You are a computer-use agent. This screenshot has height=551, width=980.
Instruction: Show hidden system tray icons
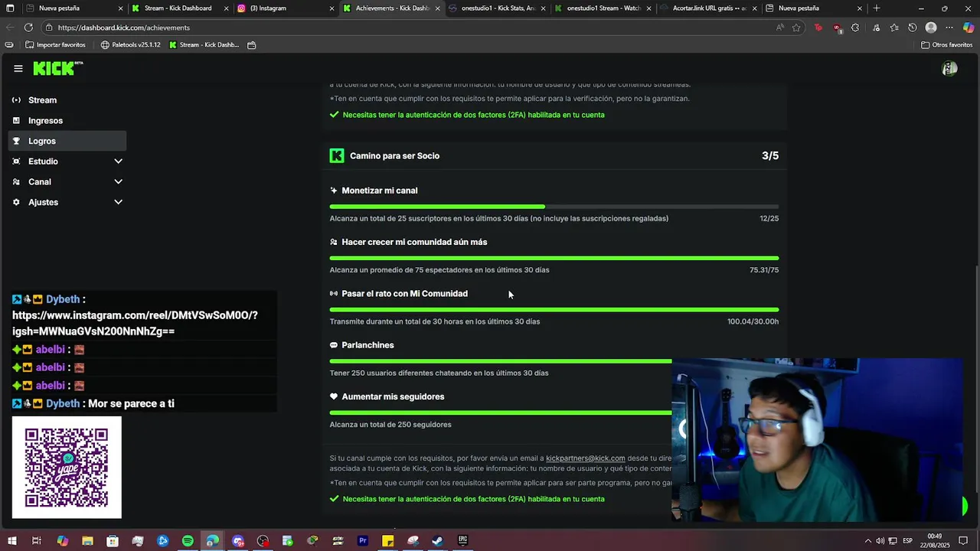(867, 541)
